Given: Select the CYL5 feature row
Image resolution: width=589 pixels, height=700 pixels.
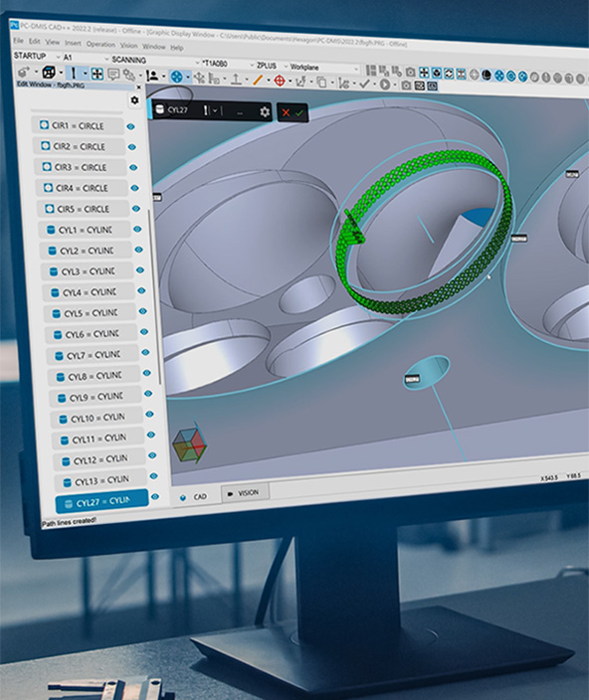Looking at the screenshot, I should [x=90, y=313].
